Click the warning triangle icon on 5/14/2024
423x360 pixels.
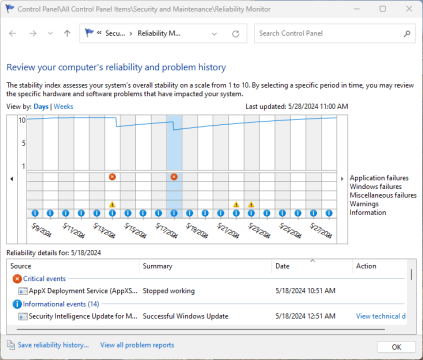[x=112, y=204]
